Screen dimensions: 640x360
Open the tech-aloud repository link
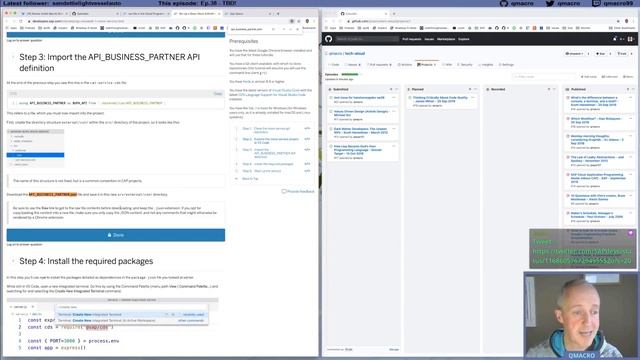pyautogui.click(x=355, y=53)
